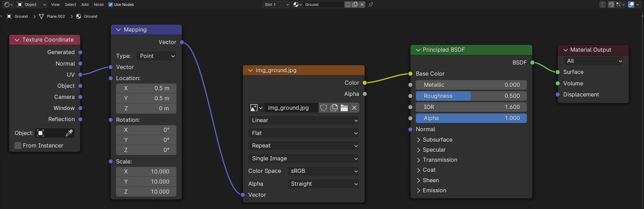Click Plane.002 in the breadcrumb path
The width and height of the screenshot is (644, 209).
[56, 16]
